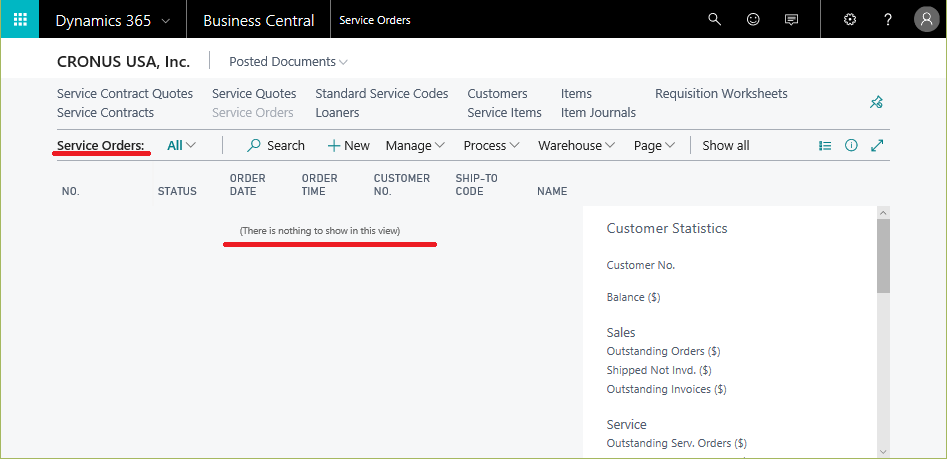
Task: Click Business Central in the top bar
Action: [258, 21]
